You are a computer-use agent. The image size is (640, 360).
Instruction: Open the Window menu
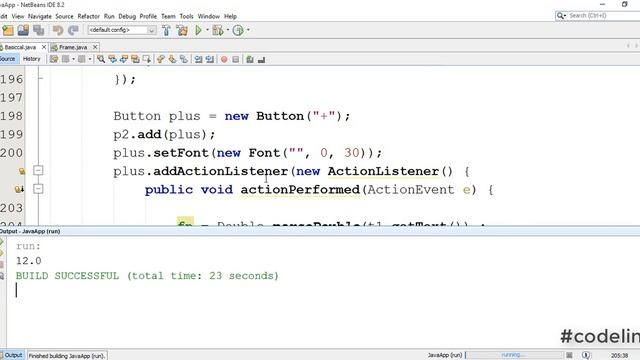[209, 16]
